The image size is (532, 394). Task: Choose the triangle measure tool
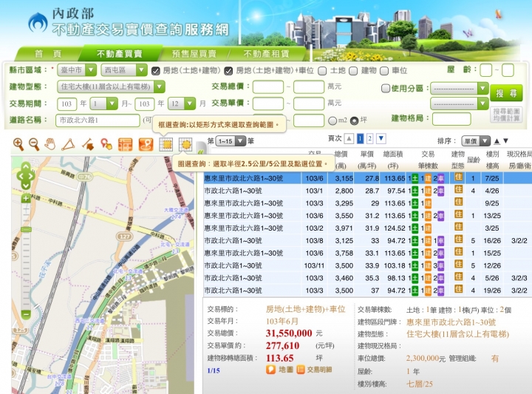pos(68,145)
